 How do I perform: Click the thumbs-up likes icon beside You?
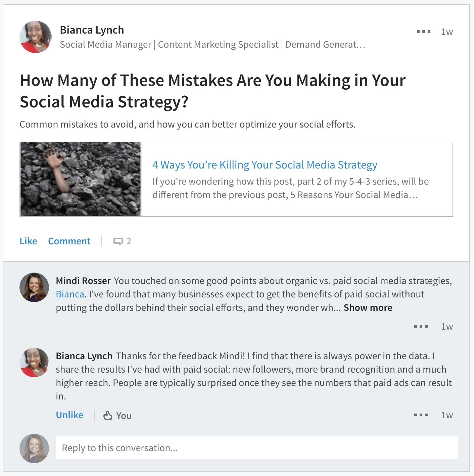point(108,416)
